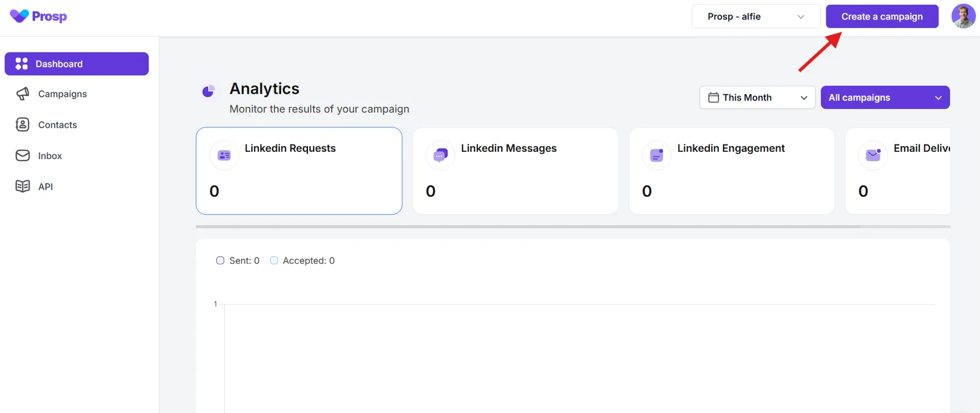Viewport: 980px width, 413px height.
Task: Click the calendar icon in This Month selector
Action: coord(714,97)
